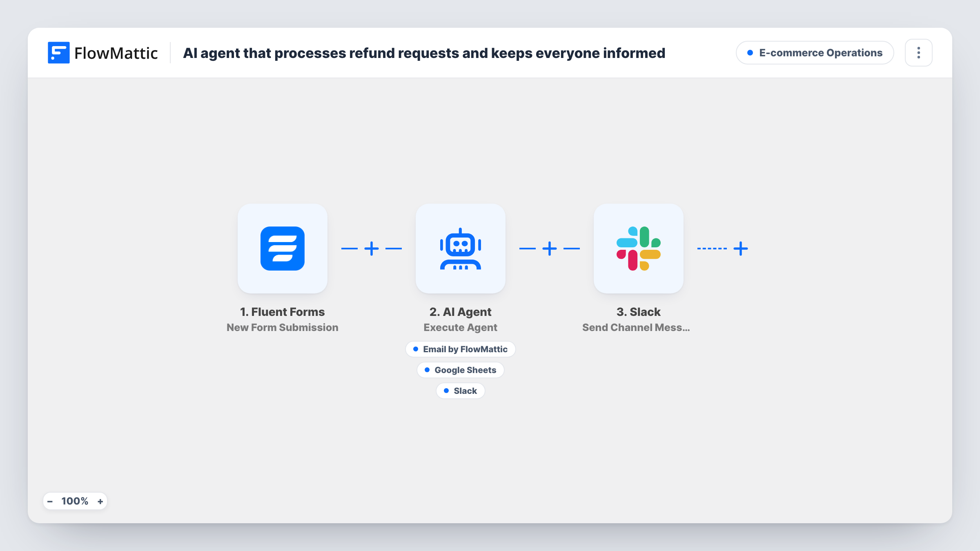
Task: Click the FlowMattic logo icon
Action: click(x=59, y=53)
